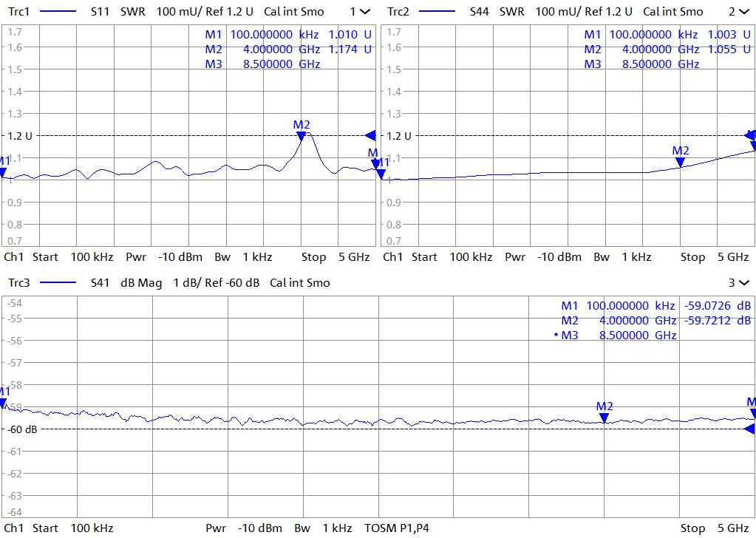This screenshot has height=538, width=756.
Task: Click the TOSM P1,P4 calibration label
Action: coord(396,528)
